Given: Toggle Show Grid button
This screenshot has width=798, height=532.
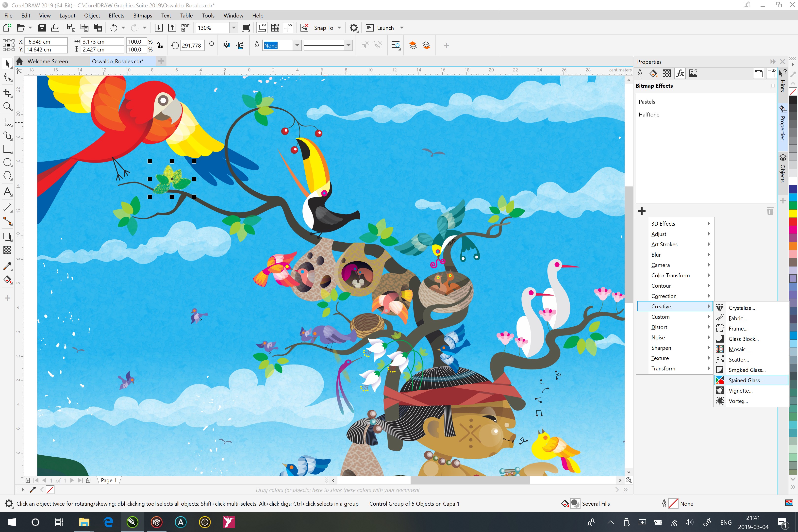Looking at the screenshot, I should point(275,28).
